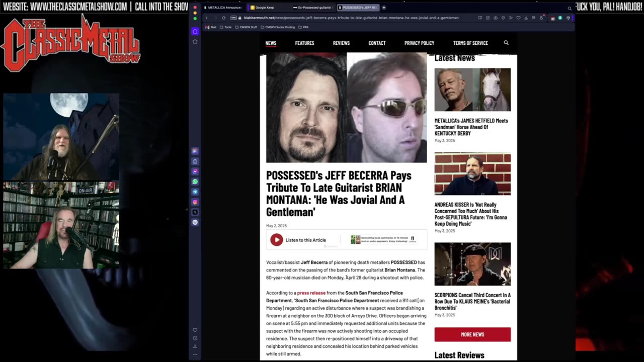Reload the page with the refresh icon
644x362 pixels.
(224, 18)
